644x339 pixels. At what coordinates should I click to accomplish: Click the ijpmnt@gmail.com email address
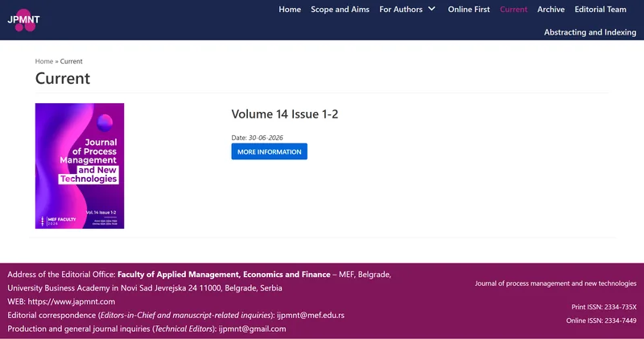point(252,329)
